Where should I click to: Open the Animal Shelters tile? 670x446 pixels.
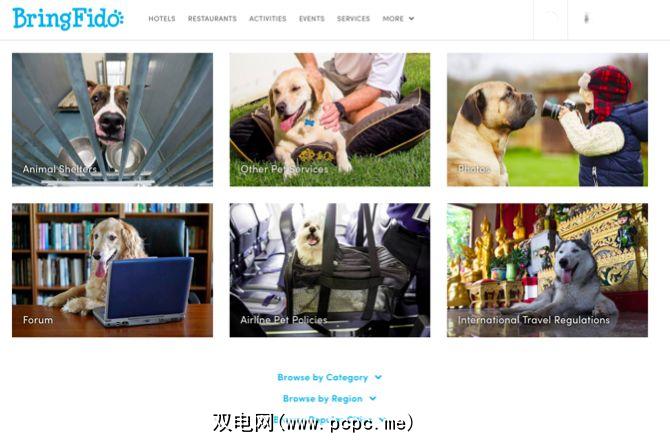pos(112,120)
